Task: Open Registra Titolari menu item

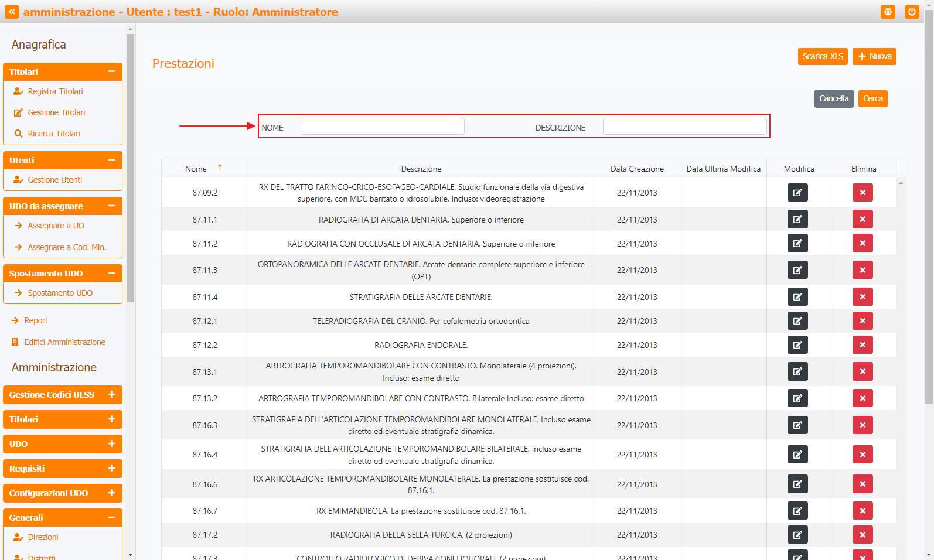Action: (x=55, y=91)
